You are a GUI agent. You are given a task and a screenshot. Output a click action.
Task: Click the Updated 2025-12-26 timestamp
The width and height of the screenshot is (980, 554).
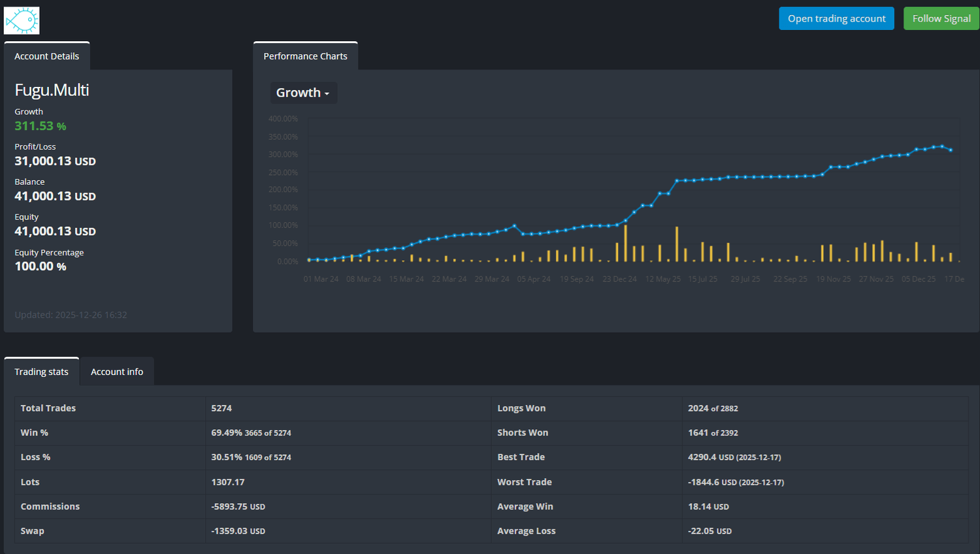[x=71, y=314]
